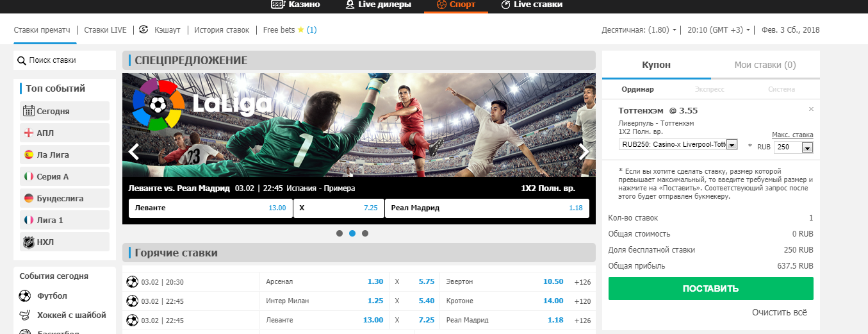
Task: Open the Казино section icon
Action: [x=277, y=4]
